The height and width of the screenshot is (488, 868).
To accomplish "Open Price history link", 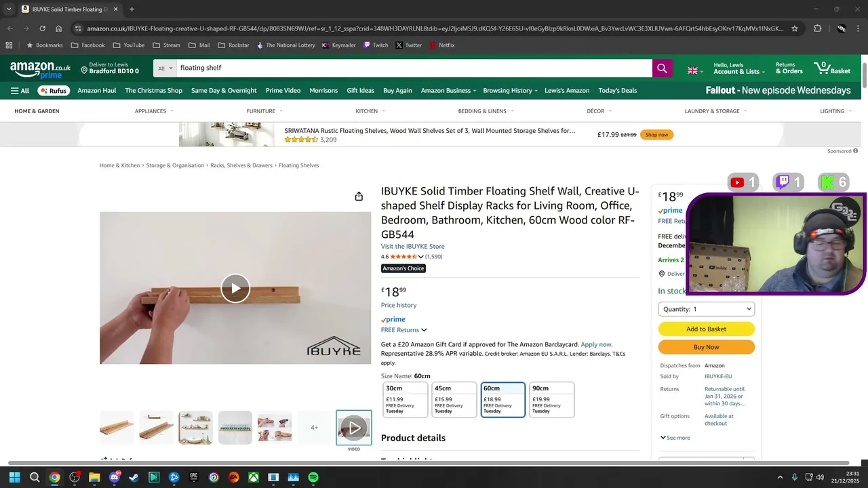I will tap(399, 305).
